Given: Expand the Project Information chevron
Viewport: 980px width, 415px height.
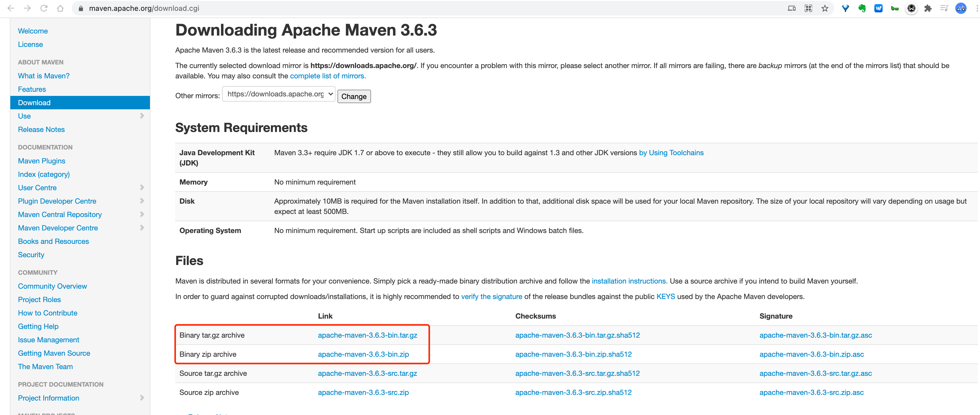Looking at the screenshot, I should [142, 398].
